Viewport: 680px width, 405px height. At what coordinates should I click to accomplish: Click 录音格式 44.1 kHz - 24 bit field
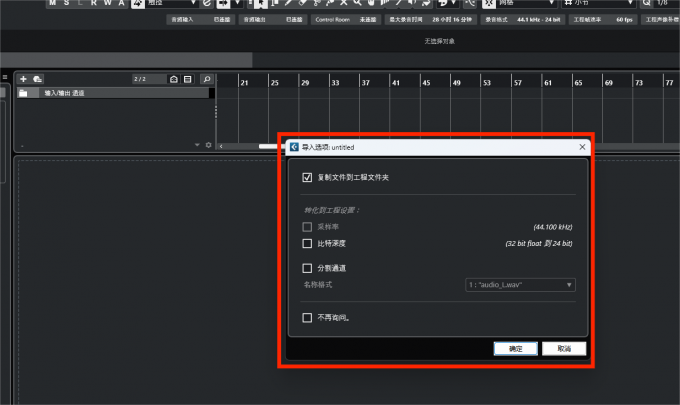(523, 20)
